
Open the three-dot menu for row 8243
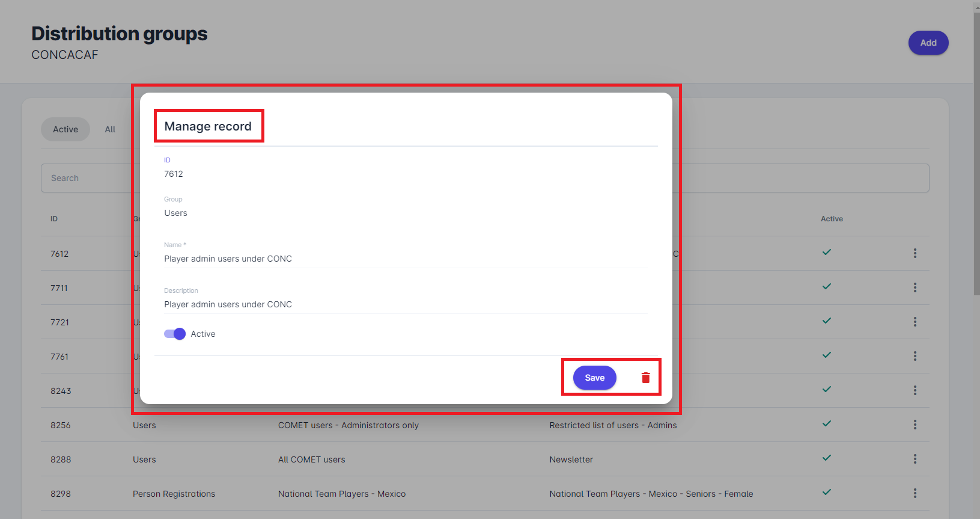pos(915,390)
